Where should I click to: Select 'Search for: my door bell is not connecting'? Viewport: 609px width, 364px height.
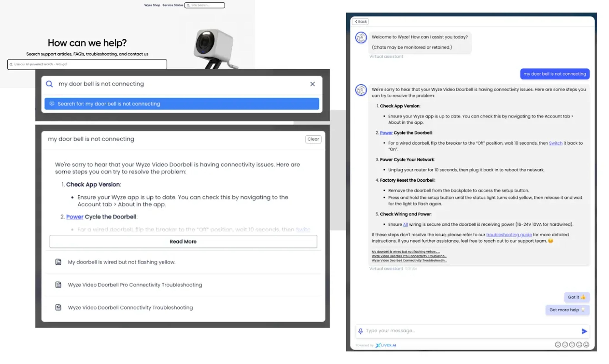pos(182,104)
